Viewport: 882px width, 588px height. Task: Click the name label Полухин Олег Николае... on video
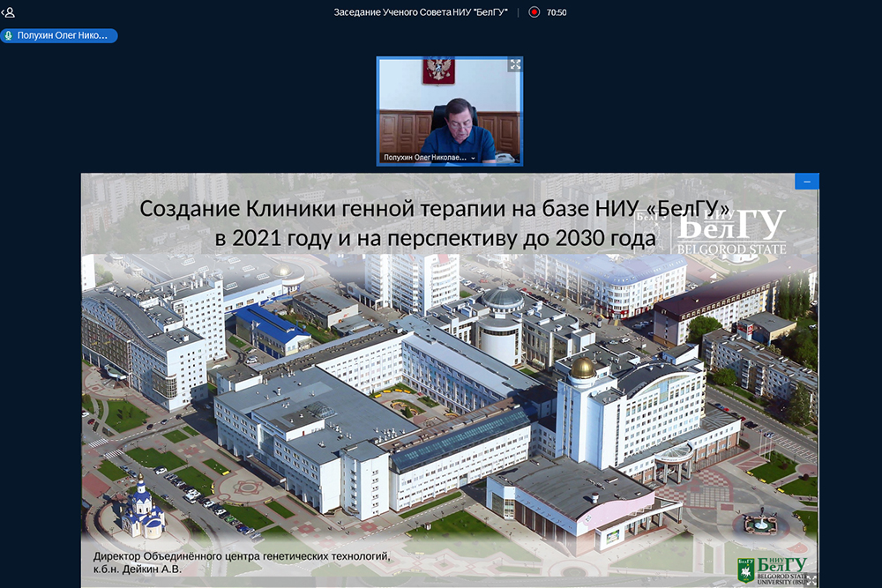click(425, 158)
